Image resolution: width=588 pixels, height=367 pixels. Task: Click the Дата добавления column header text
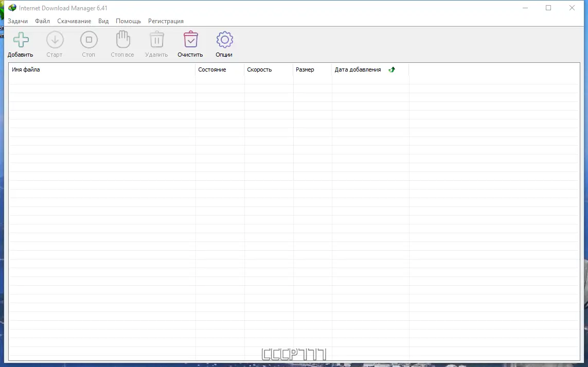pos(358,69)
